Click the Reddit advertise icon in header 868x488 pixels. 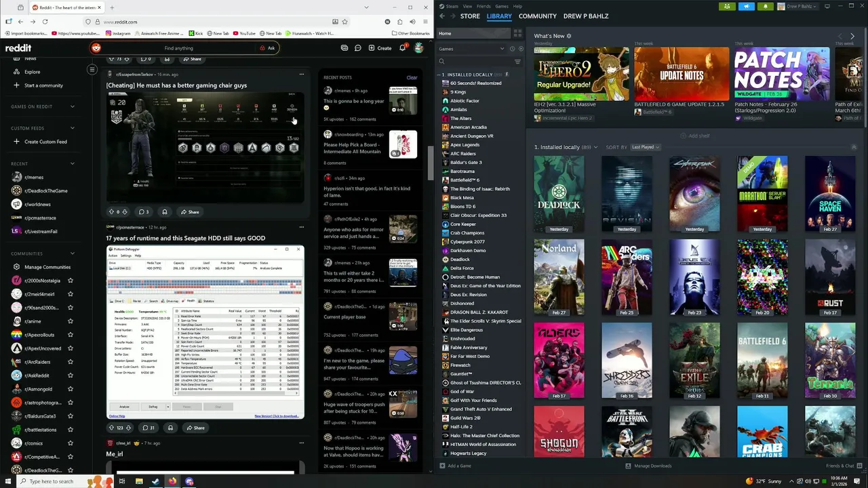344,48
